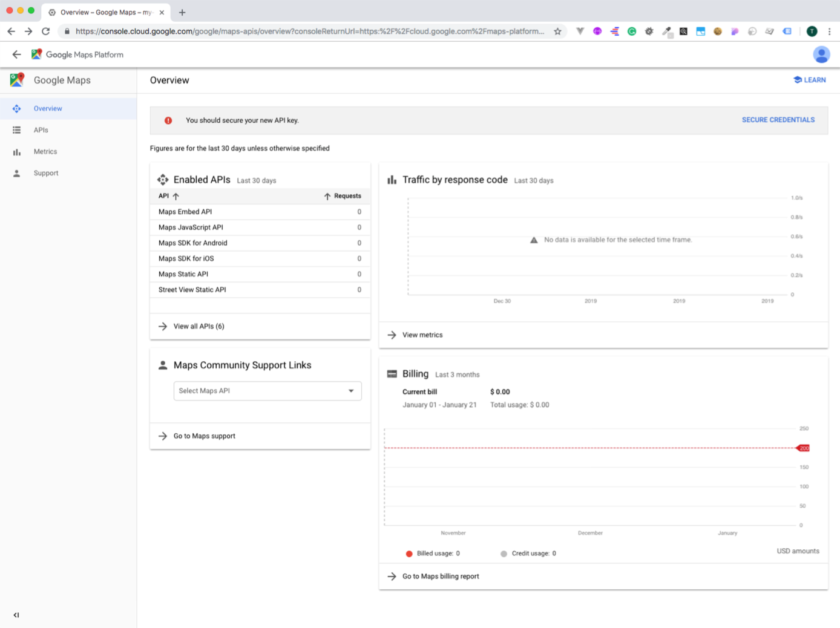Viewport: 840px width, 628px height.
Task: Click the Google Maps sidebar title
Action: (62, 80)
